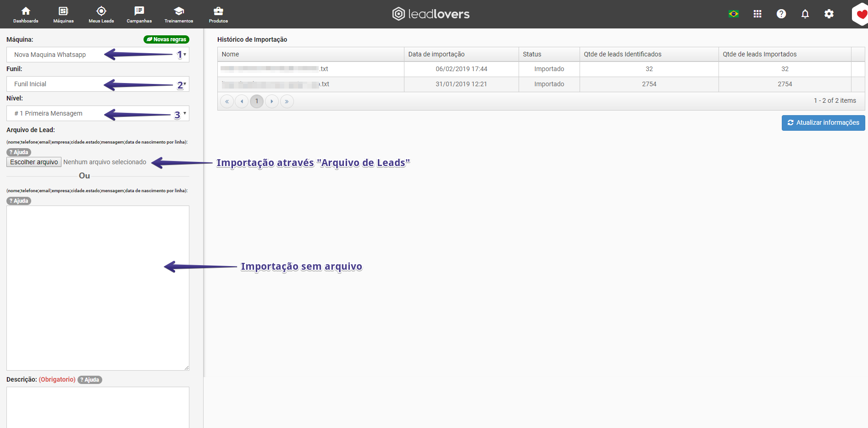
Task: Click the Brazil flag language selector
Action: [x=733, y=14]
